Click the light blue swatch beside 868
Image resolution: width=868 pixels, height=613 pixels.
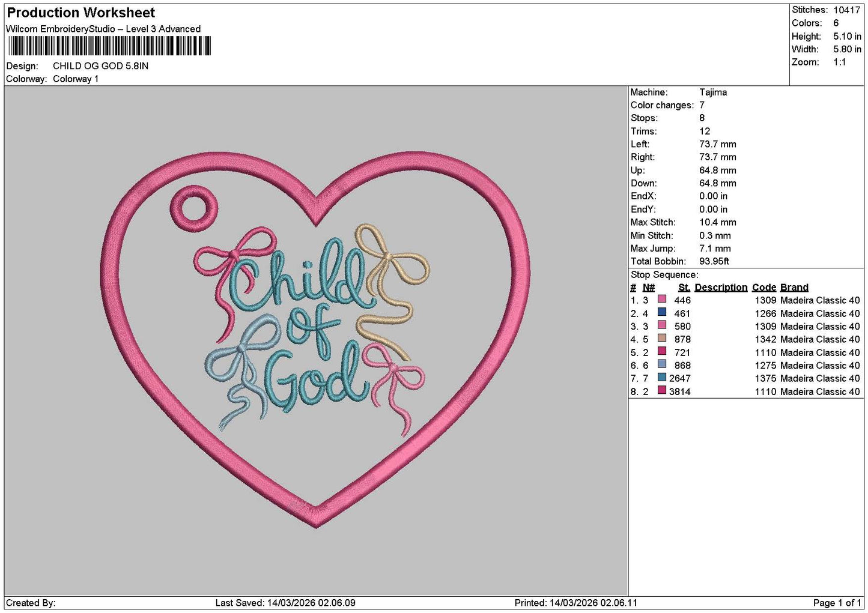(x=662, y=364)
